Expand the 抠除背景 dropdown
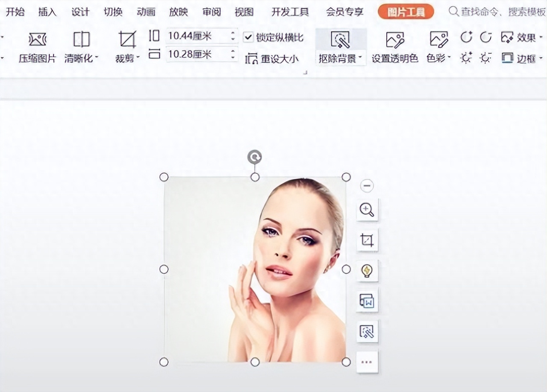The image size is (547, 392). (360, 59)
